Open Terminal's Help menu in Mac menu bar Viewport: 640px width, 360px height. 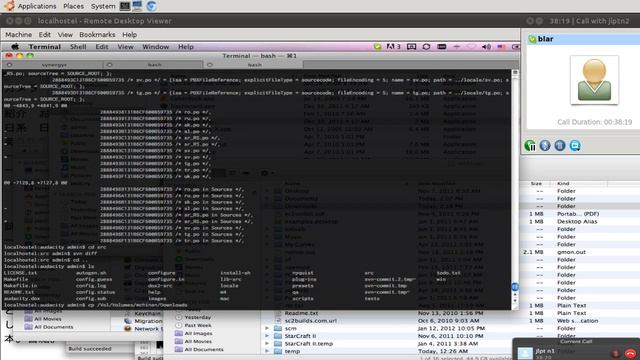pyautogui.click(x=186, y=47)
